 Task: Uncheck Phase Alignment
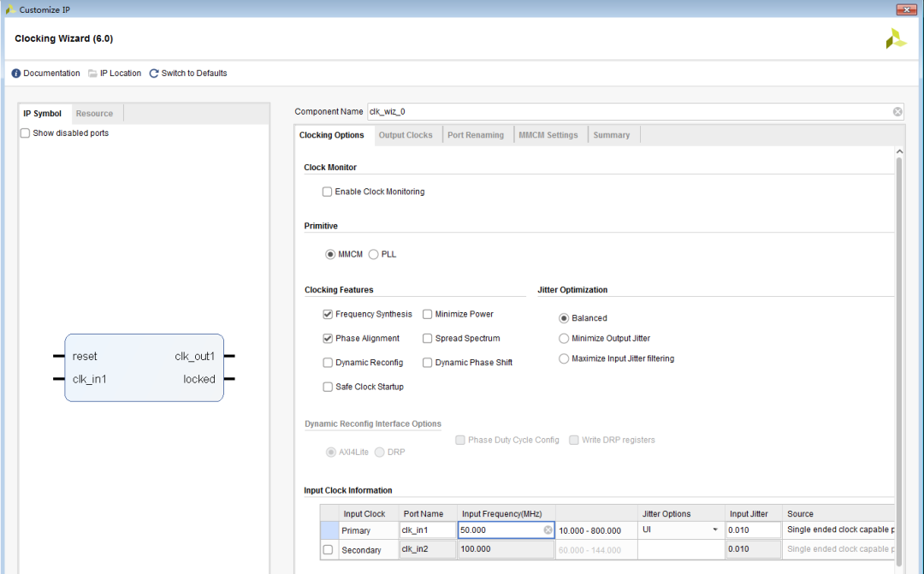click(328, 338)
